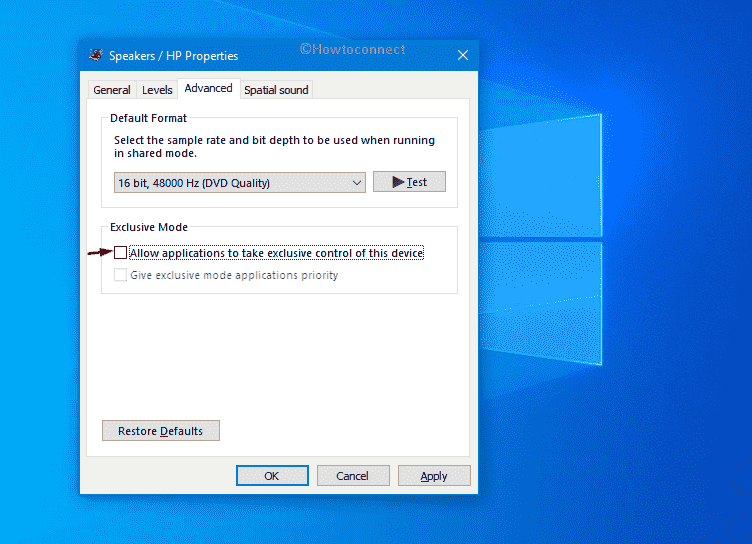Cancel the properties dialog
752x544 pixels.
pos(353,475)
